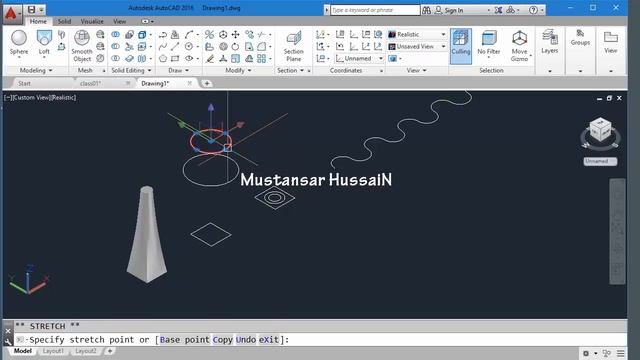Select the Polygon draw tool
Viewport: 640px width, 360px height.
(163, 58)
